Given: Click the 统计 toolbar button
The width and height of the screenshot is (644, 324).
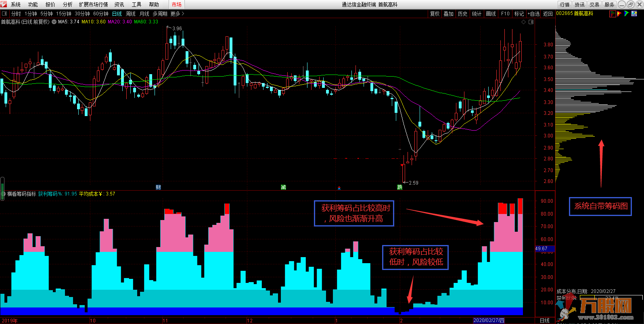Looking at the screenshot, I should pyautogui.click(x=477, y=14).
